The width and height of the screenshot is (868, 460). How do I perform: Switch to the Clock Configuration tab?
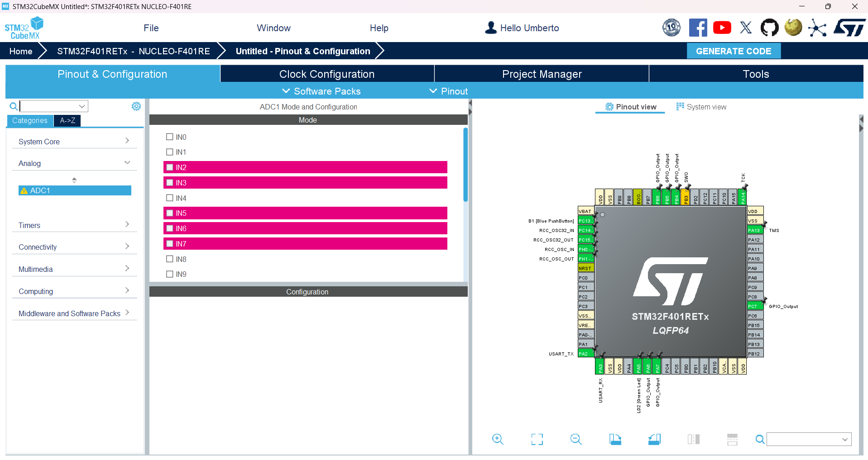click(x=327, y=74)
